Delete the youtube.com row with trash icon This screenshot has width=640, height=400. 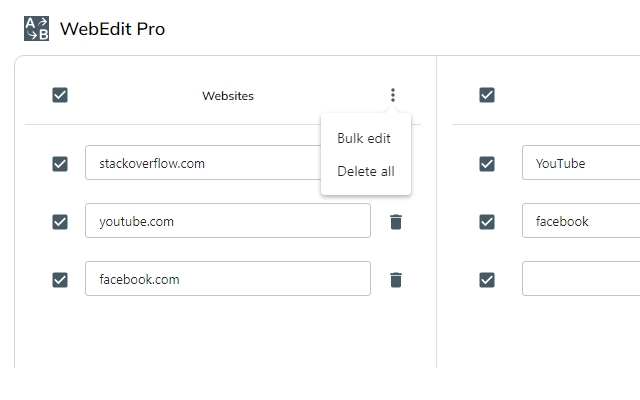coord(396,222)
